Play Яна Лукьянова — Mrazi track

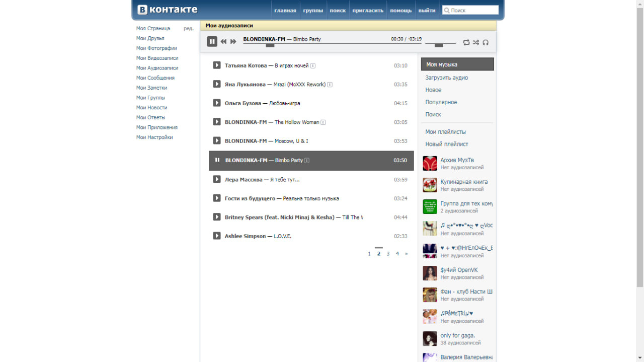[217, 84]
